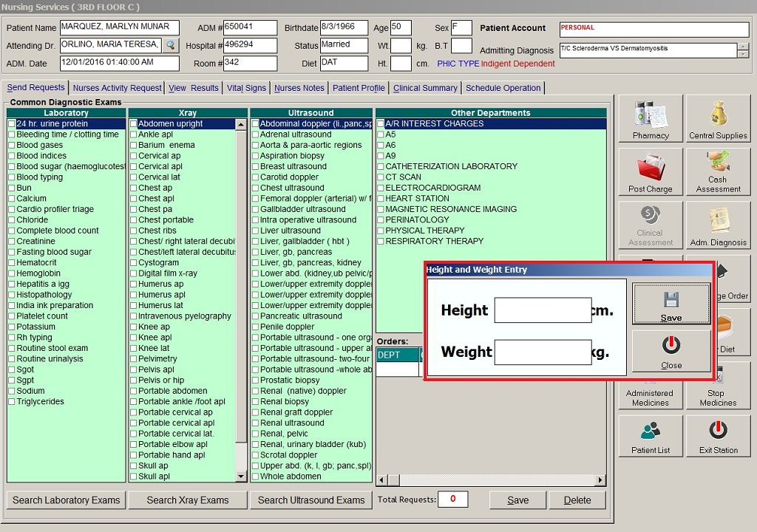Open Adm. Diagnosis

tap(718, 226)
